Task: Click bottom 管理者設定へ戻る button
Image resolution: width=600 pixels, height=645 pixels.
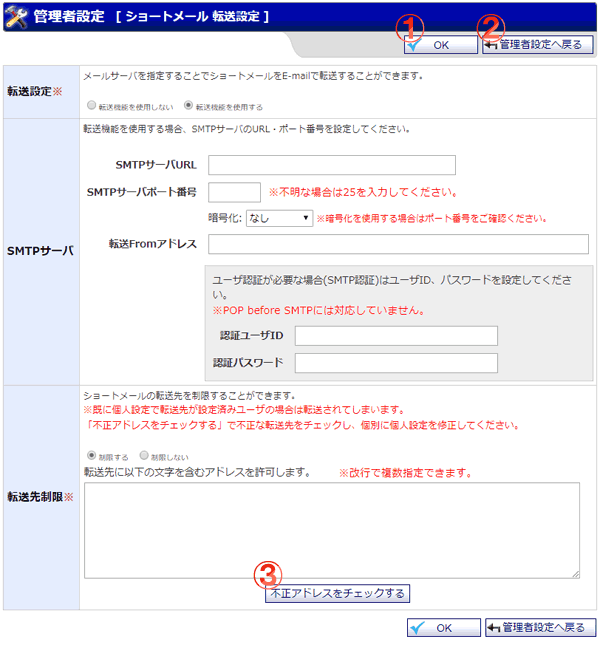Action: pos(541,628)
